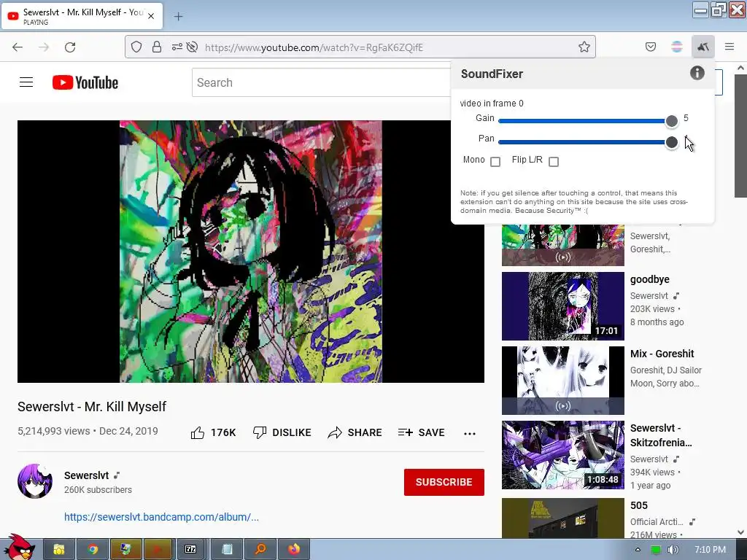Open the taskbar magnifier search icon

point(260,550)
